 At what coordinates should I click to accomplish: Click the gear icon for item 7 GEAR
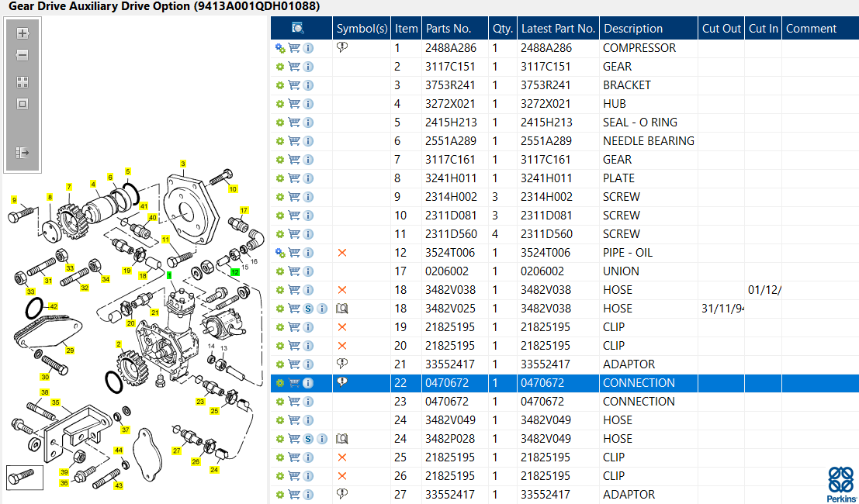click(x=280, y=160)
